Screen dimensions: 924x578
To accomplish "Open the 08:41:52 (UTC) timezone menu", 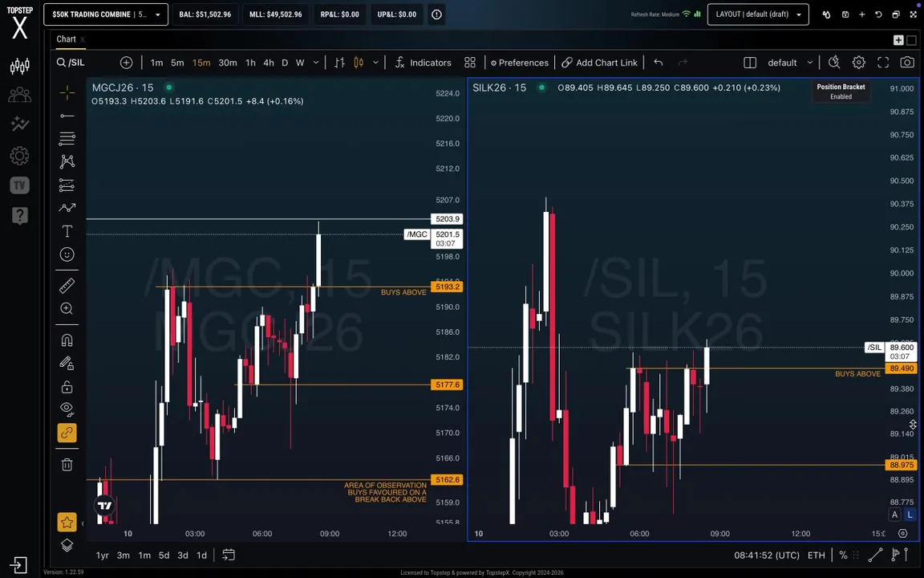I will [x=767, y=555].
